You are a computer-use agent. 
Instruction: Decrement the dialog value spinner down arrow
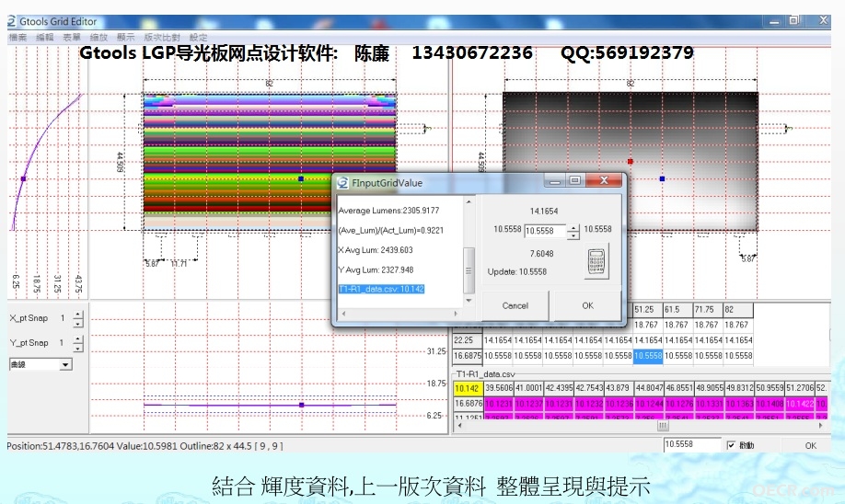tap(573, 235)
